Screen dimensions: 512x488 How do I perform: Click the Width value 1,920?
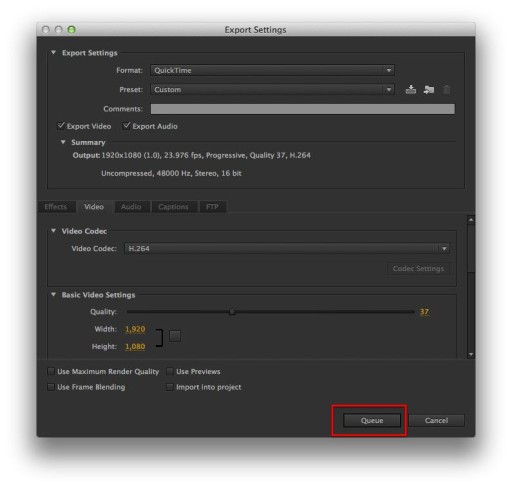coord(135,329)
